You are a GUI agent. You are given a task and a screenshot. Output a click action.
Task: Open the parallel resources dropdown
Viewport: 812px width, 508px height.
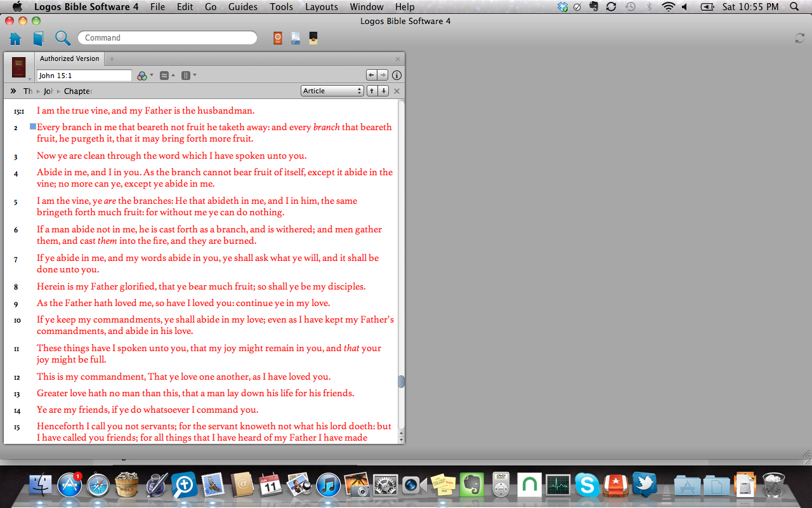click(167, 76)
